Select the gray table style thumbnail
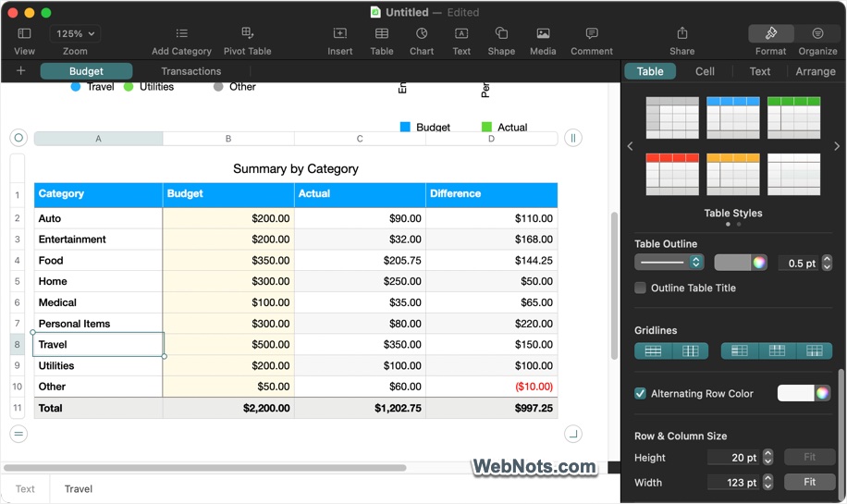This screenshot has height=504, width=847. click(x=672, y=117)
